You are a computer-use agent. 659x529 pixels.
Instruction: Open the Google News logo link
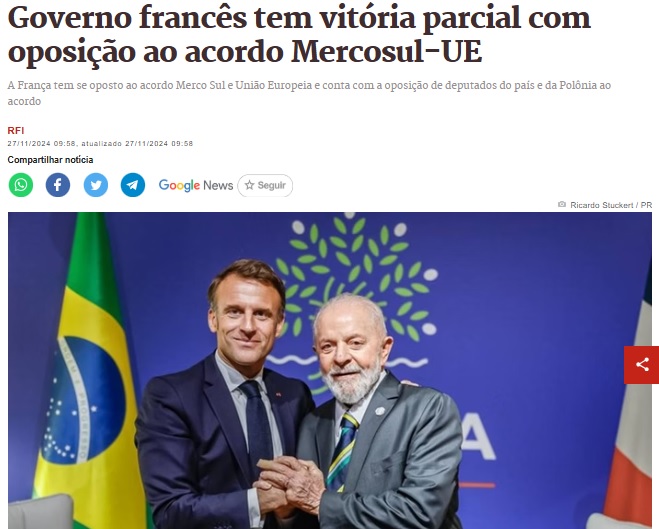196,185
